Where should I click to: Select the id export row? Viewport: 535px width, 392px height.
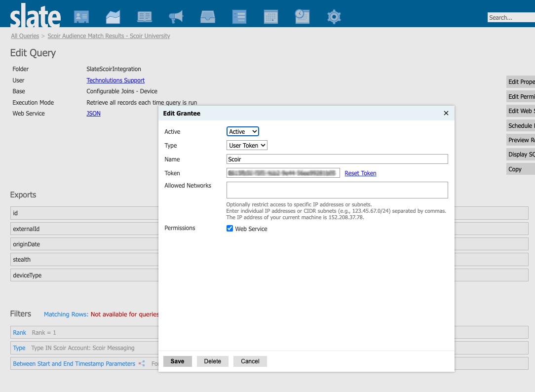coord(84,213)
